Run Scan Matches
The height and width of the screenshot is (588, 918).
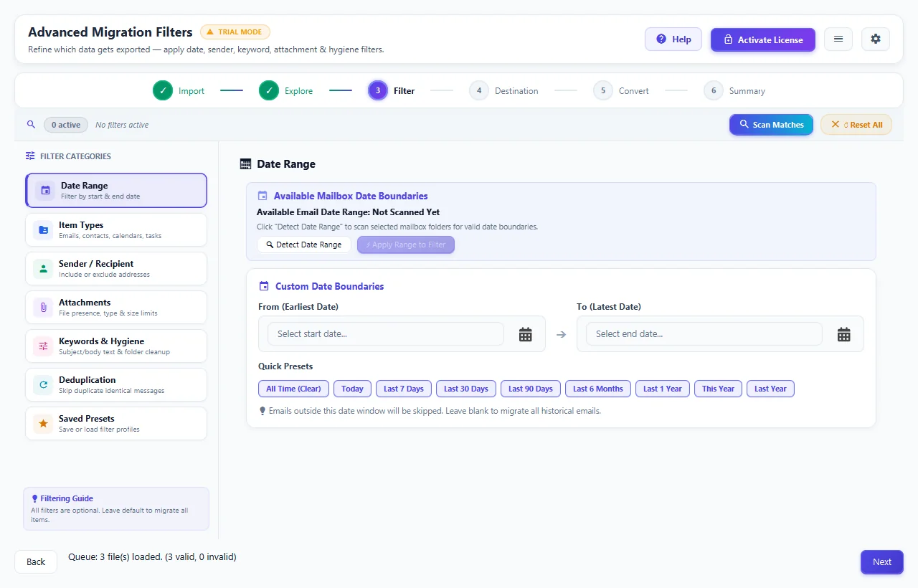(772, 125)
